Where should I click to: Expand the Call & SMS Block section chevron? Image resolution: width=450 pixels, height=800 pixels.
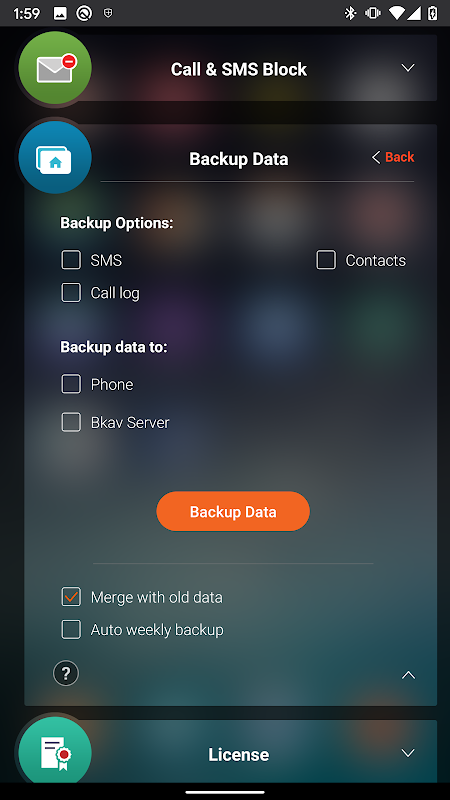tap(408, 68)
